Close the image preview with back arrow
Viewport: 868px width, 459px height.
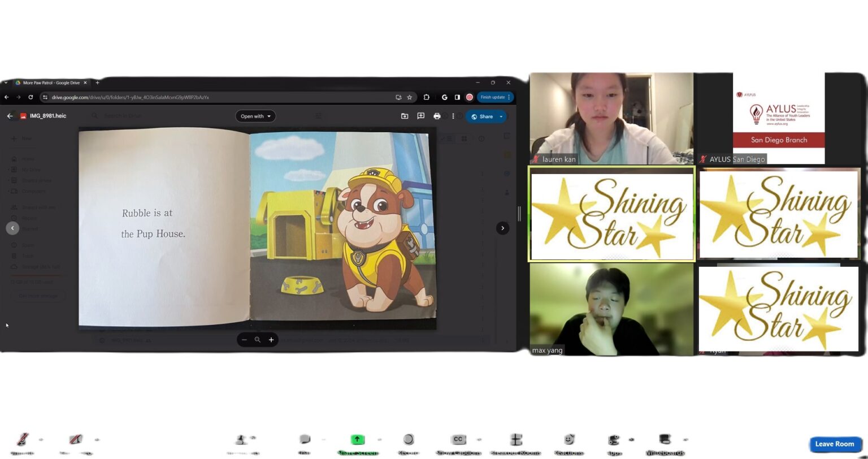10,116
